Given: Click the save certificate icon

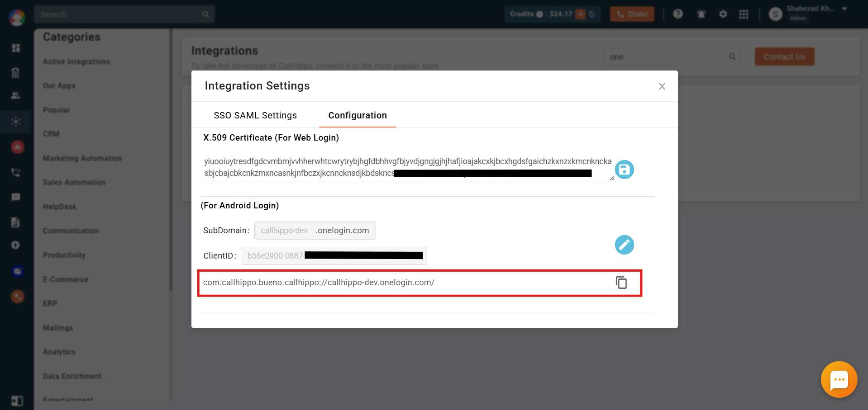Looking at the screenshot, I should (x=625, y=170).
